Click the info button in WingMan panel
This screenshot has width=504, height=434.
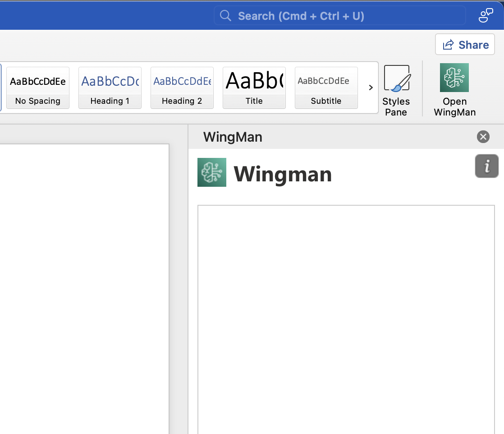click(x=486, y=166)
